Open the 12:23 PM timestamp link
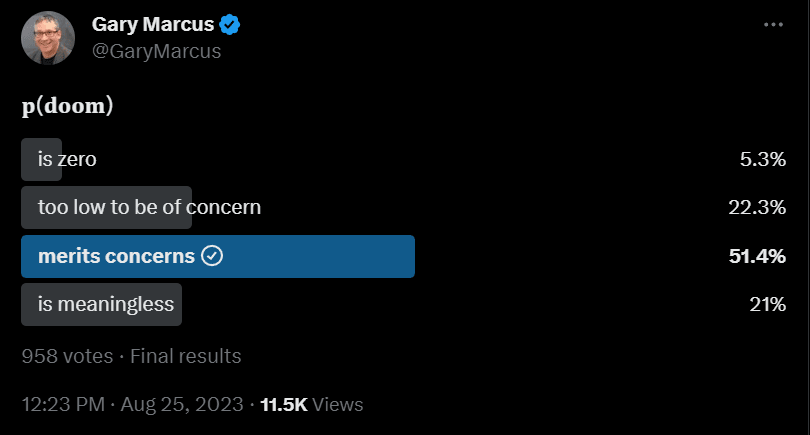Viewport: 810px width, 435px height. (x=64, y=404)
